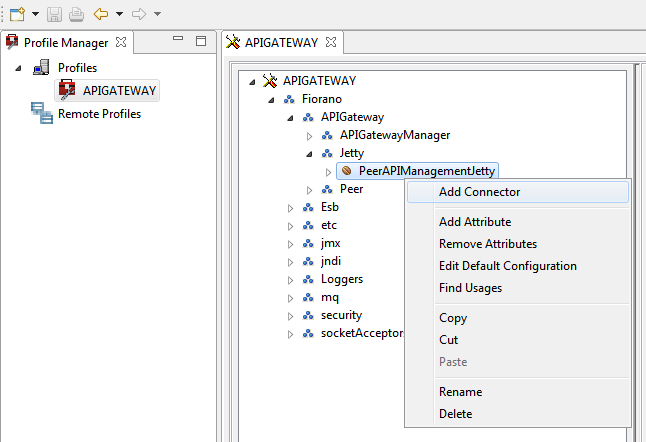
Task: Click the mq node icon
Action: pyautogui.click(x=308, y=297)
